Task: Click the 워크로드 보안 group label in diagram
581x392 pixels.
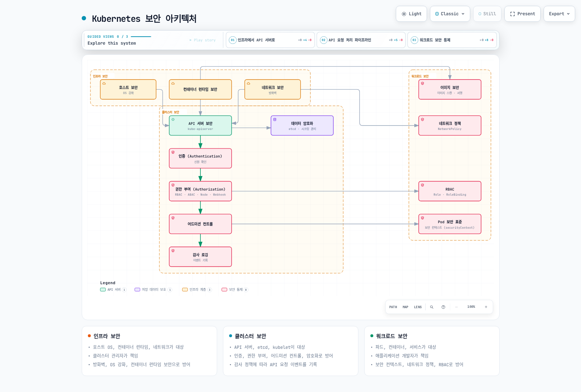Action: point(420,76)
